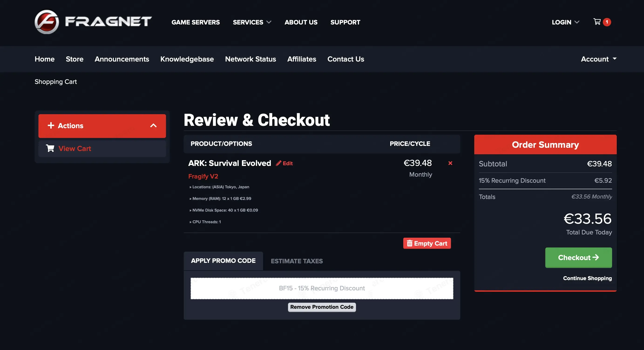644x350 pixels.
Task: Click the Memory (RAM) option line
Action: pyautogui.click(x=220, y=198)
